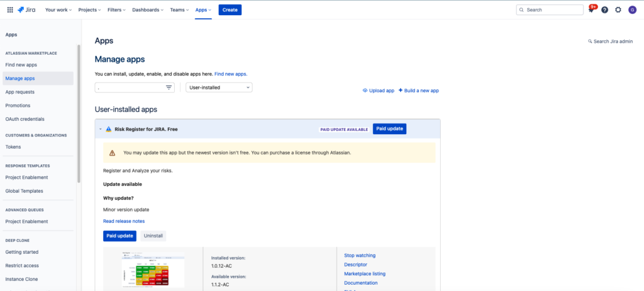Click the top Search input field
This screenshot has width=644, height=291.
pos(550,10)
